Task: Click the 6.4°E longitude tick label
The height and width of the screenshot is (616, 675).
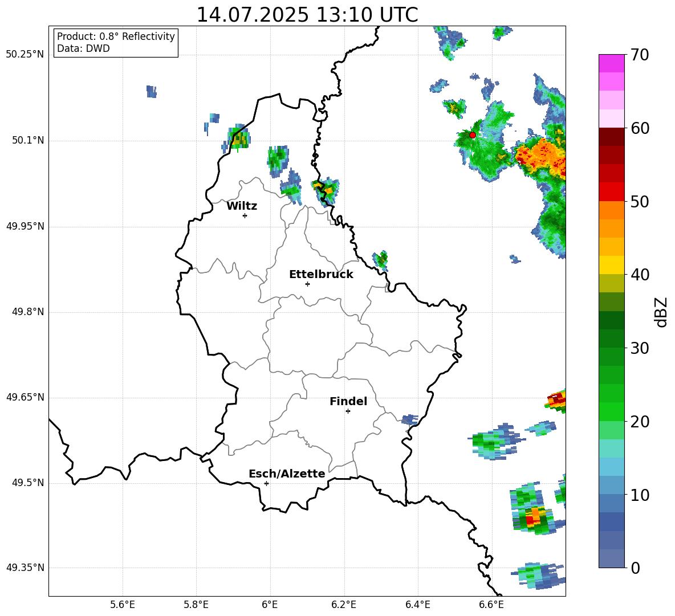Action: tap(417, 605)
